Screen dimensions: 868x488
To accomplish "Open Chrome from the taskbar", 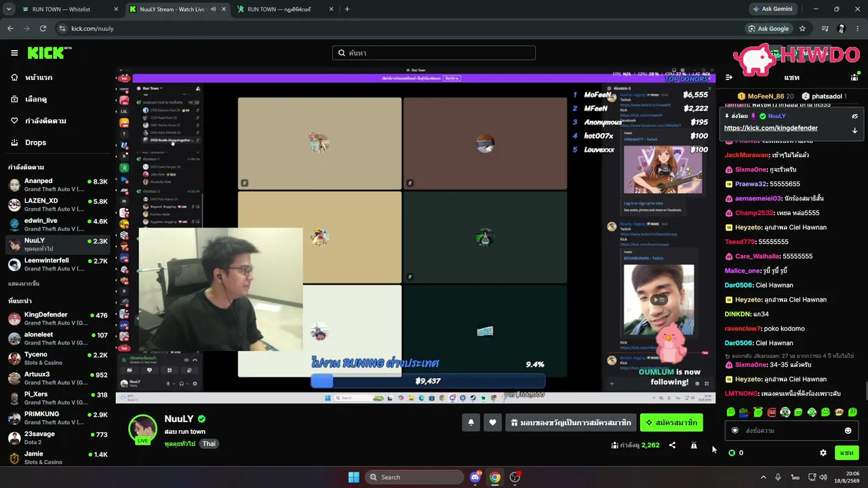I will click(x=495, y=477).
